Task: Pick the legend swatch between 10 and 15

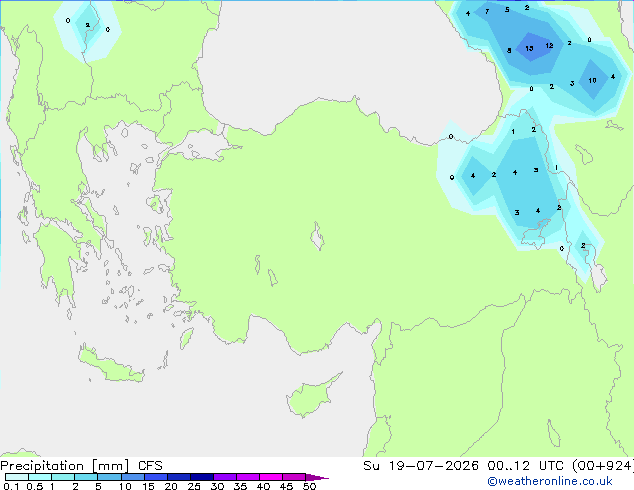Action: [132, 477]
